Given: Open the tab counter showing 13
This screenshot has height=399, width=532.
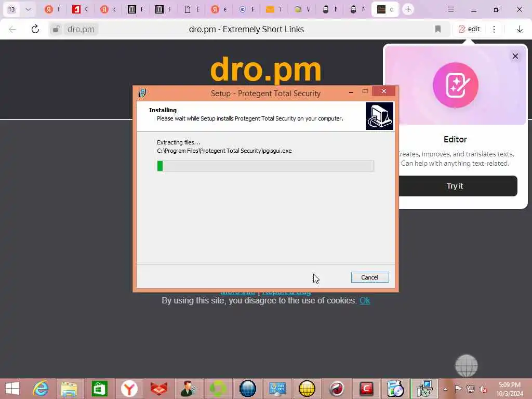Looking at the screenshot, I should (x=12, y=9).
